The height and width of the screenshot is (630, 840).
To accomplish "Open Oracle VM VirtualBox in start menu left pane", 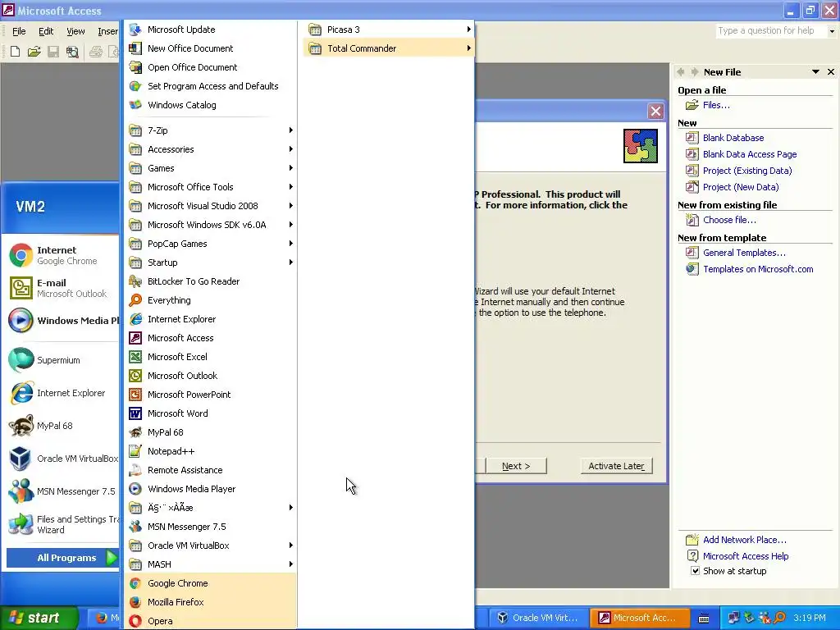I will coord(62,459).
